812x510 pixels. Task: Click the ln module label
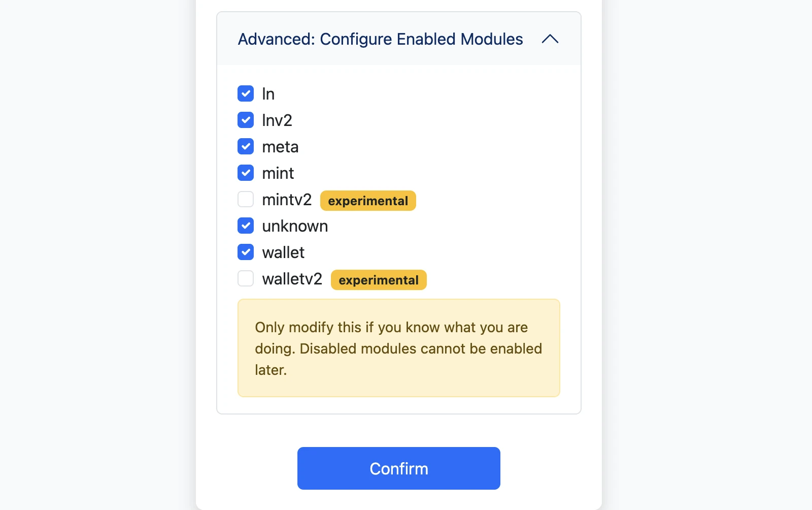268,93
